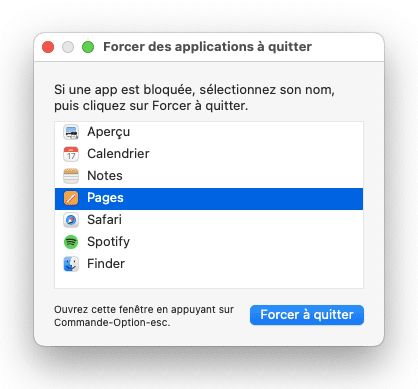The image size is (418, 389).
Task: Pick the Safari entry text
Action: 105,220
